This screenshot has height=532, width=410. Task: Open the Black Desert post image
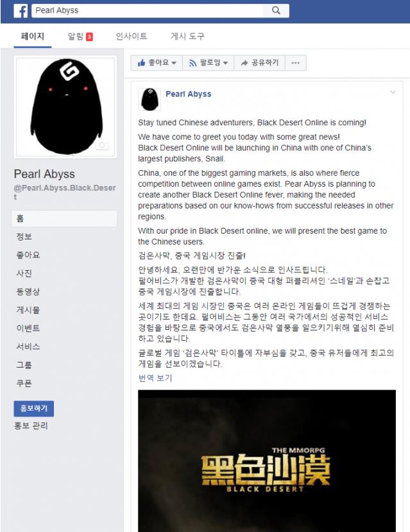tap(267, 461)
